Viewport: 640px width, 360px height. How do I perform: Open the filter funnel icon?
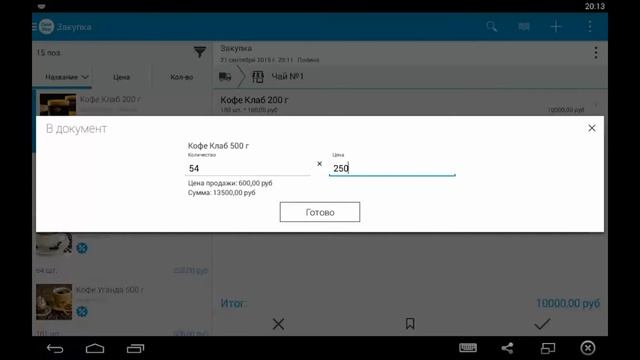pos(200,52)
